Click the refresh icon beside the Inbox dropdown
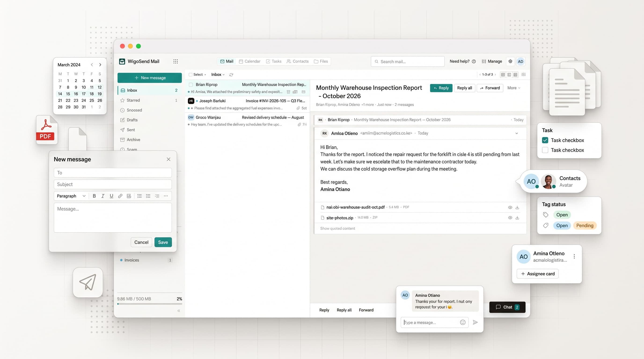This screenshot has width=644, height=359. point(231,75)
